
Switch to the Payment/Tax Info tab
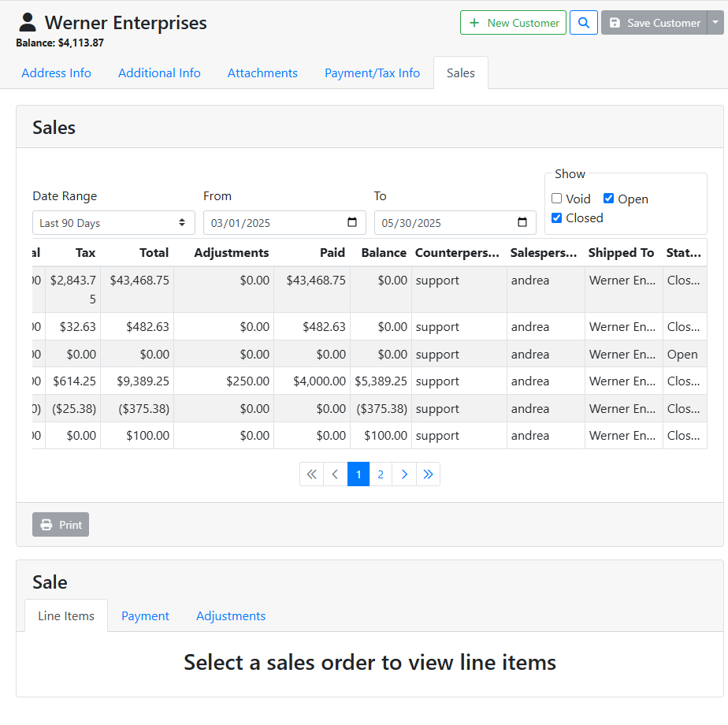click(x=372, y=72)
